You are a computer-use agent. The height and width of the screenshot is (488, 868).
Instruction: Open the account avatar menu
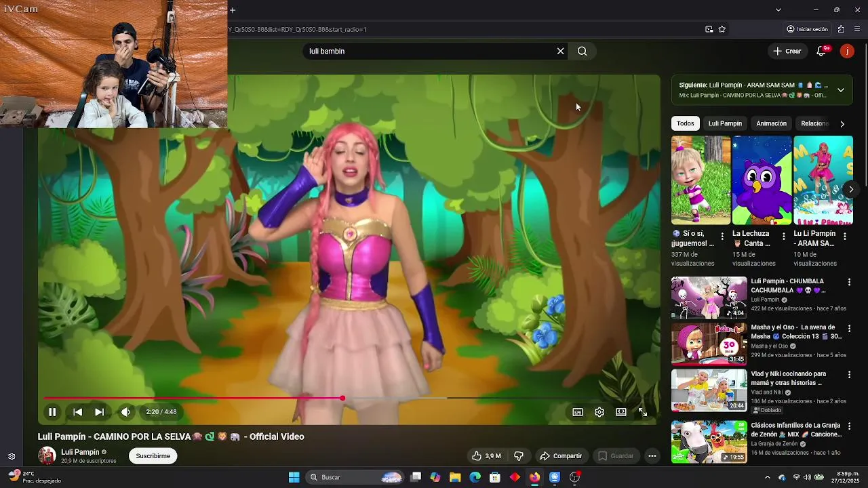[x=847, y=52]
